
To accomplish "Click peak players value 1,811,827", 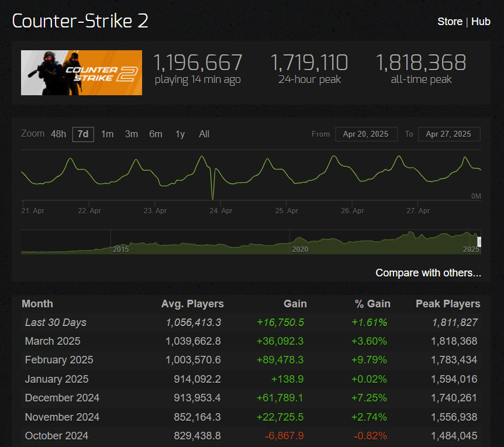I will pyautogui.click(x=455, y=323).
